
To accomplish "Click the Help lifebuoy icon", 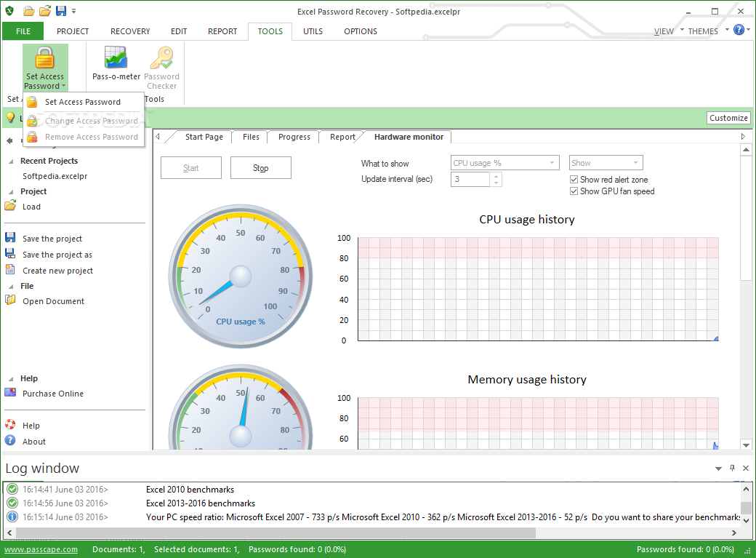I will point(10,425).
